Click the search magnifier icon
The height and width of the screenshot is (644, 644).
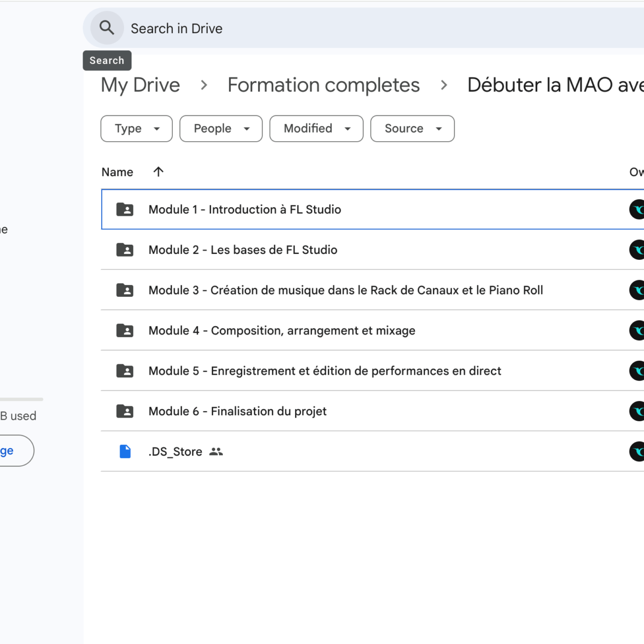point(107,28)
